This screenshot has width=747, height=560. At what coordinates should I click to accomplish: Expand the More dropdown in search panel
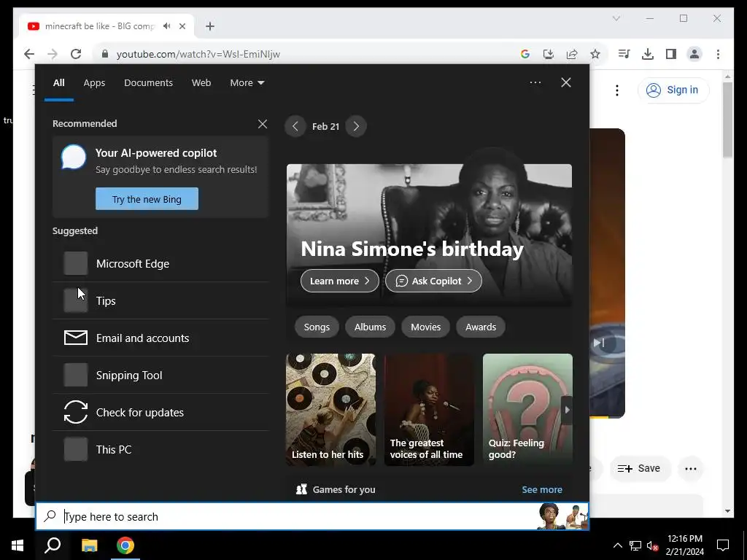pos(247,83)
